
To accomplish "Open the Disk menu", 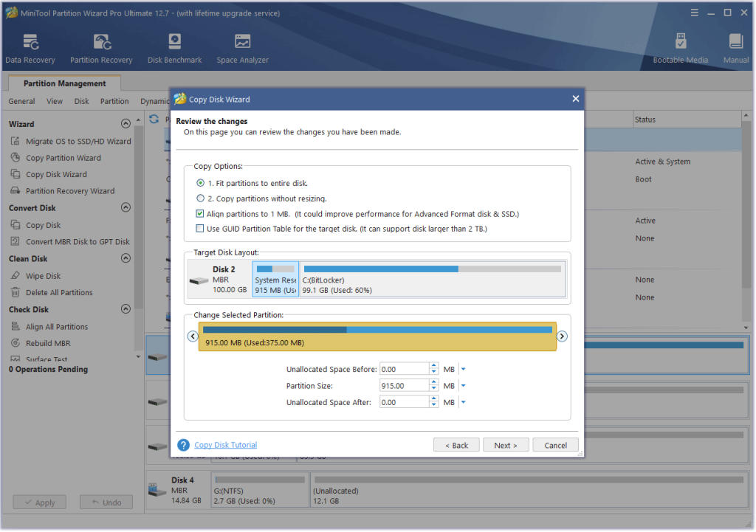I will click(x=81, y=101).
